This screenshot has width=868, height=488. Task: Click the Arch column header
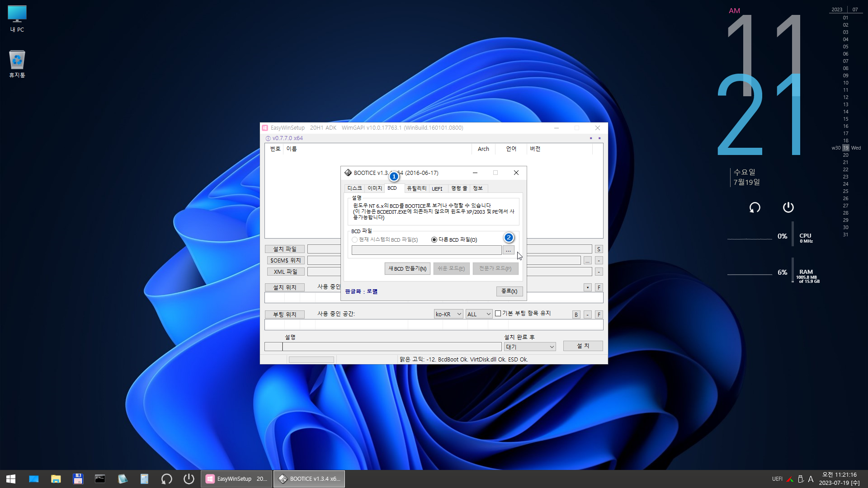pos(483,149)
